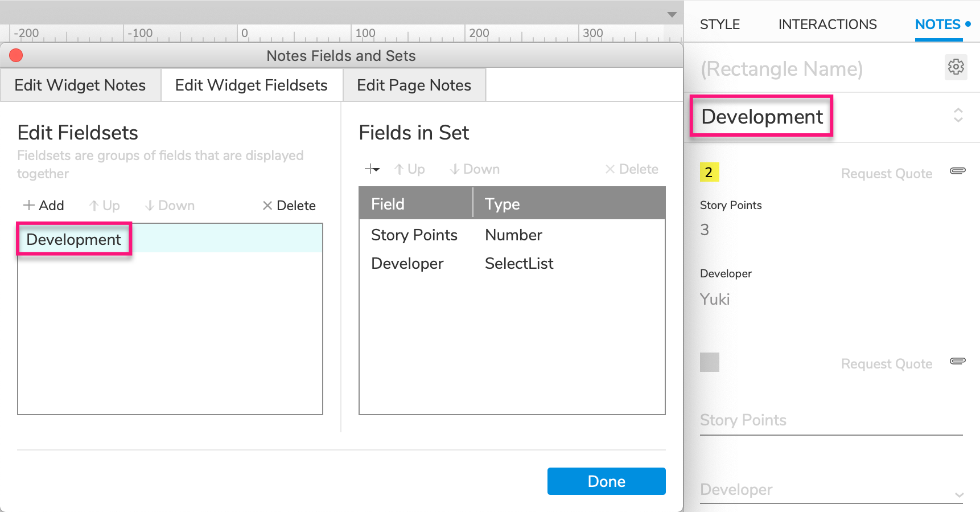
Task: Collapse the ruler bar dropdown arrow
Action: (672, 14)
